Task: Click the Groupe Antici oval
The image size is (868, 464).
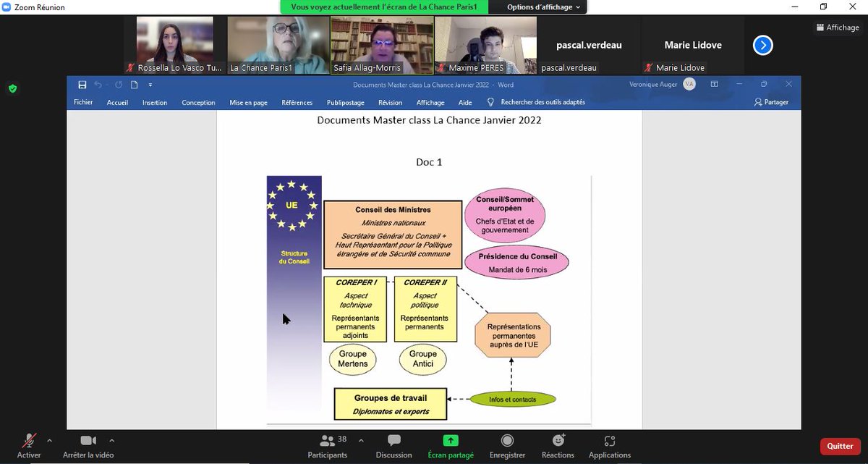Action: [423, 359]
